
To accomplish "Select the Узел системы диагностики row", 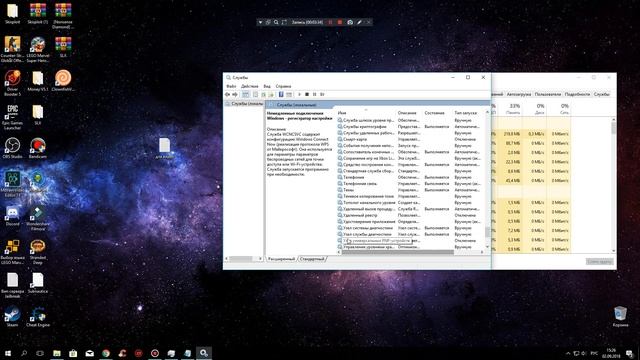I will [411, 228].
